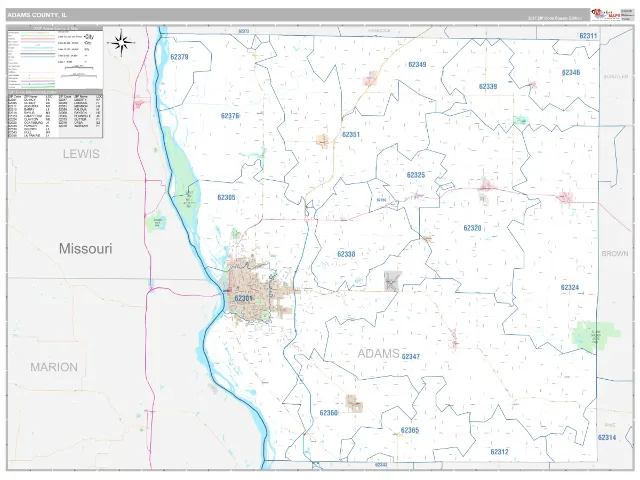
Task: Open the map legend panel
Action: click(56, 58)
